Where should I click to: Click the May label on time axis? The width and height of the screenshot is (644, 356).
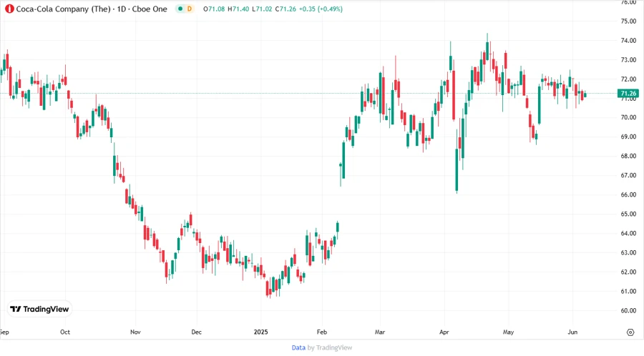click(x=509, y=332)
